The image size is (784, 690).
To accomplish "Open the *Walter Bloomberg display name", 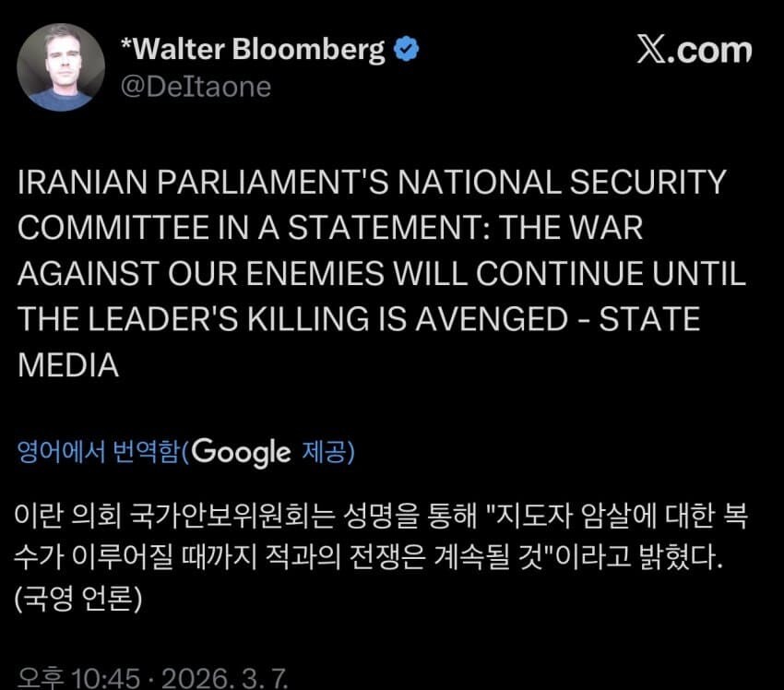I will click(x=253, y=50).
